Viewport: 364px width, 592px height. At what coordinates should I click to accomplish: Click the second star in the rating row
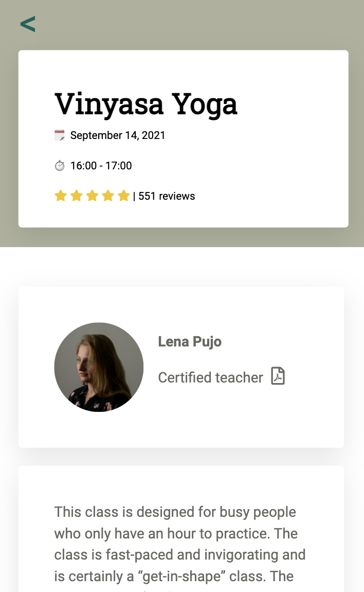(76, 195)
